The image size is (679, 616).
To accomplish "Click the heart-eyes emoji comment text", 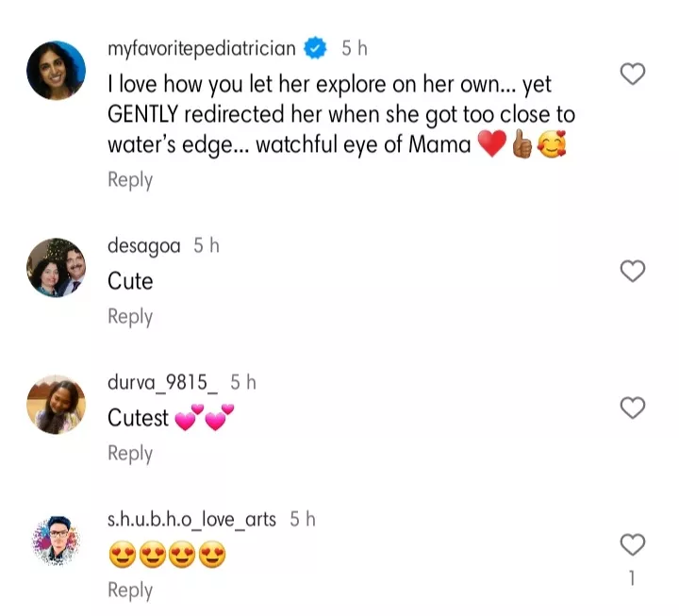I will (x=168, y=557).
